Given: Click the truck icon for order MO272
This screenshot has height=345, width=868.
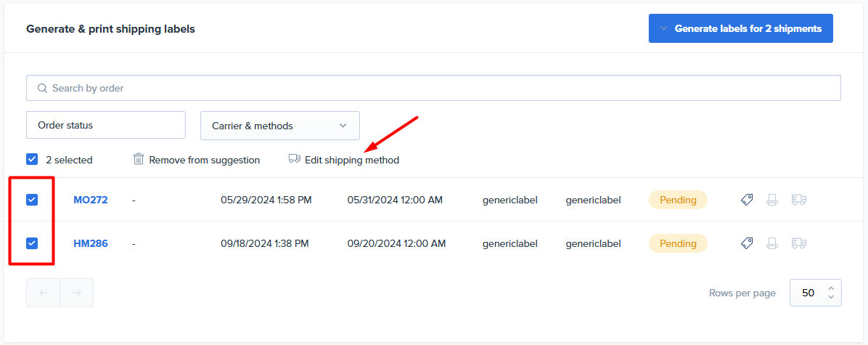Looking at the screenshot, I should pos(798,200).
